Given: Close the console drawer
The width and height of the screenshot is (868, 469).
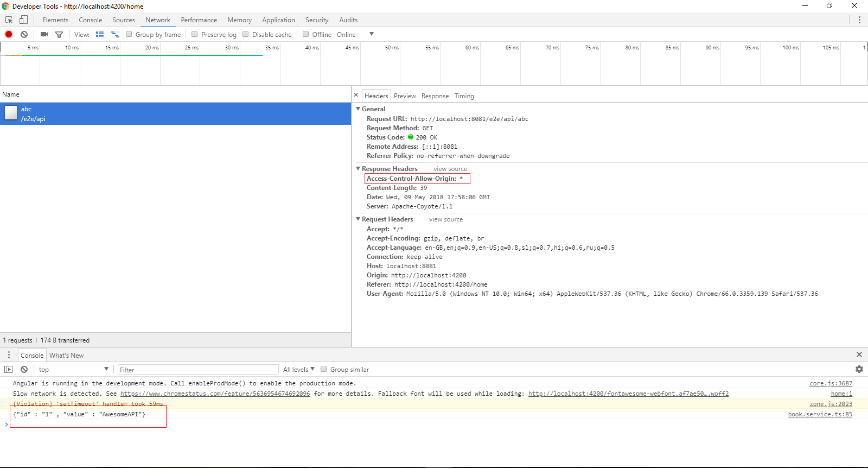Looking at the screenshot, I should pos(859,354).
